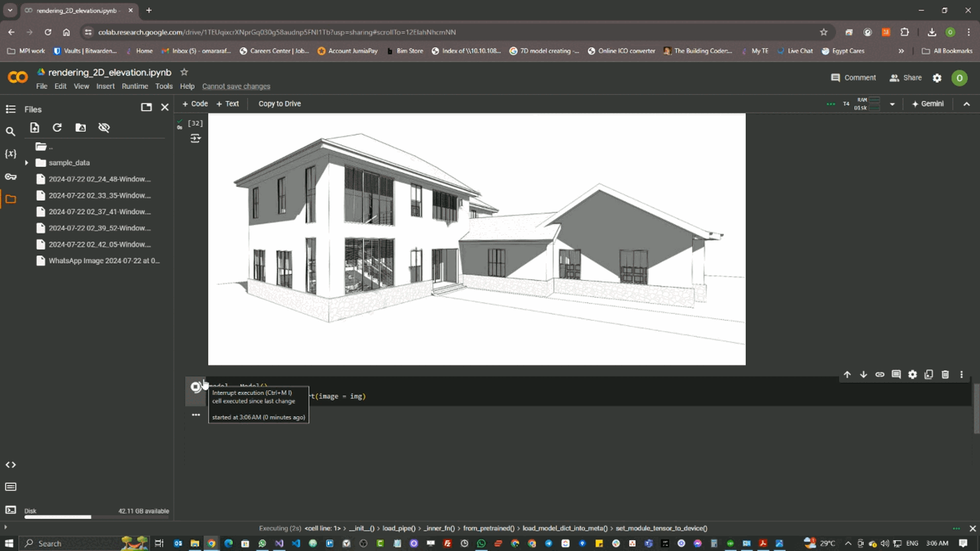Open the Variables {x} sidebar panel

(11, 154)
